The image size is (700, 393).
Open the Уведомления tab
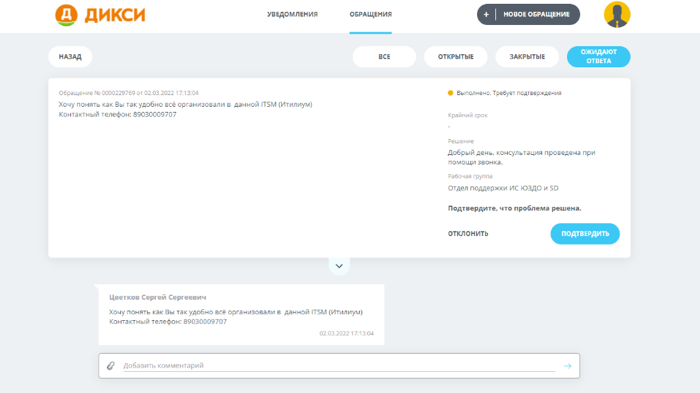(x=292, y=14)
